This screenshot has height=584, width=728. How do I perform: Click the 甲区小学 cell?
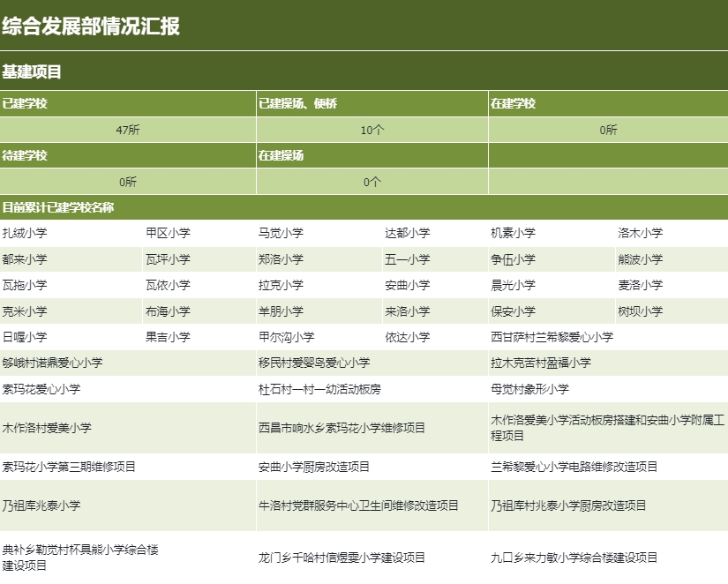coord(199,233)
